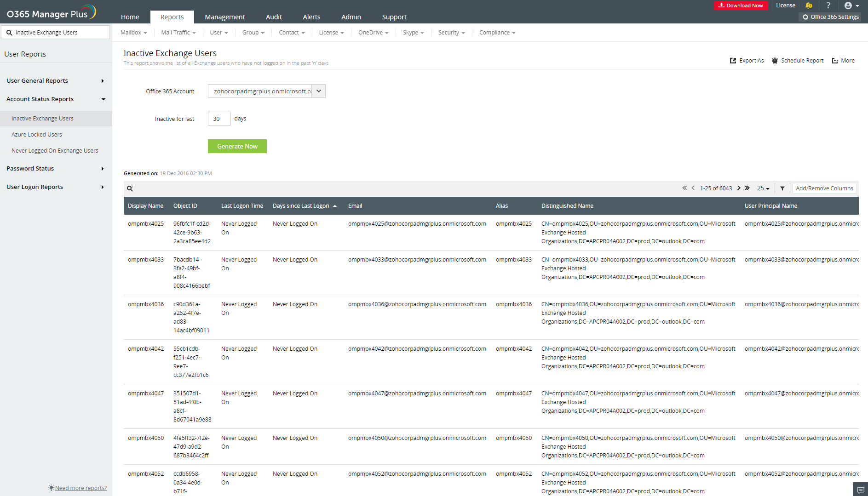Screen dimensions: 868x496
Task: Click the Office 365 Settings gear
Action: 805,17
